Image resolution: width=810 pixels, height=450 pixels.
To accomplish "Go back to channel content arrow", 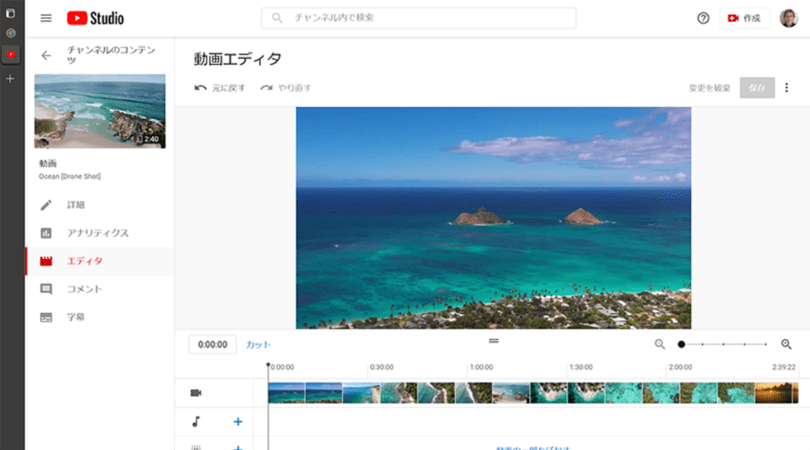I will 46,55.
